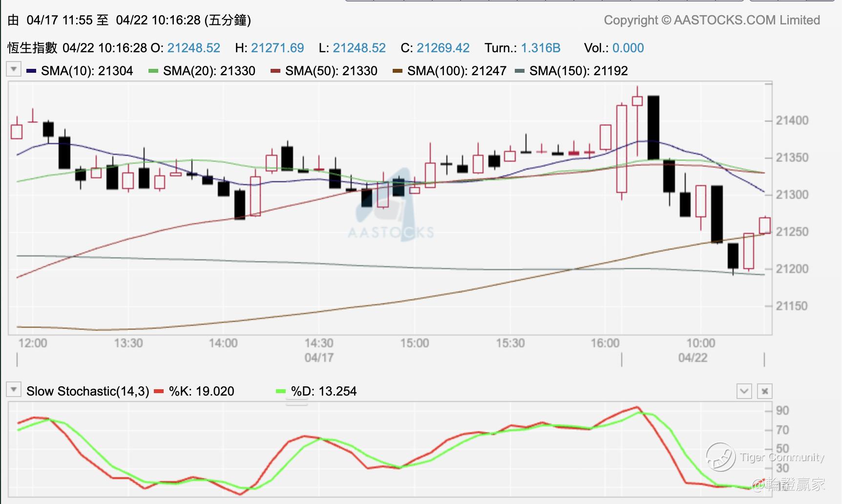The image size is (842, 504).
Task: Click the 12:00 time axis label
Action: (33, 343)
